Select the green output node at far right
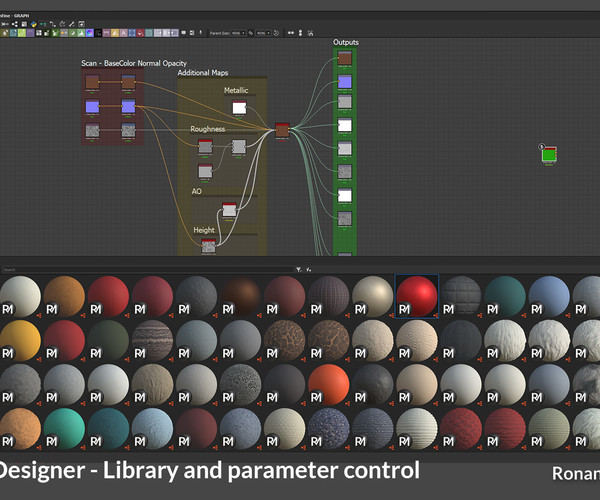Image resolution: width=600 pixels, height=500 pixels. 549,155
